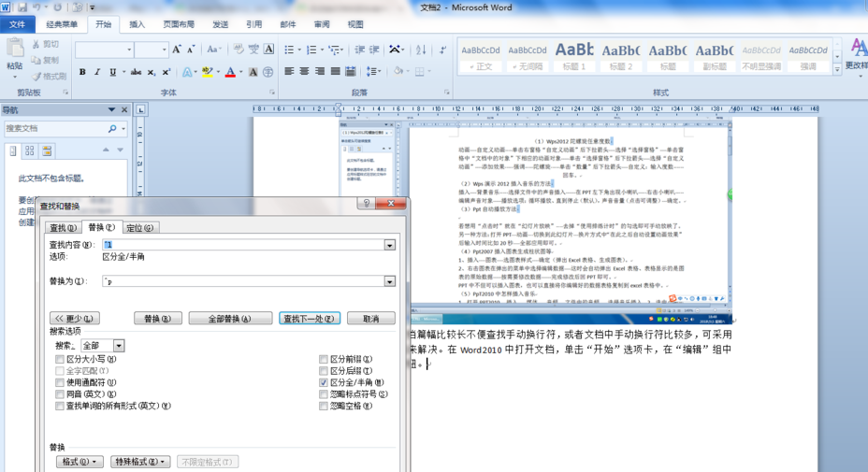The image size is (868, 472).
Task: Open the search direction 全部 dropdown
Action: point(119,346)
